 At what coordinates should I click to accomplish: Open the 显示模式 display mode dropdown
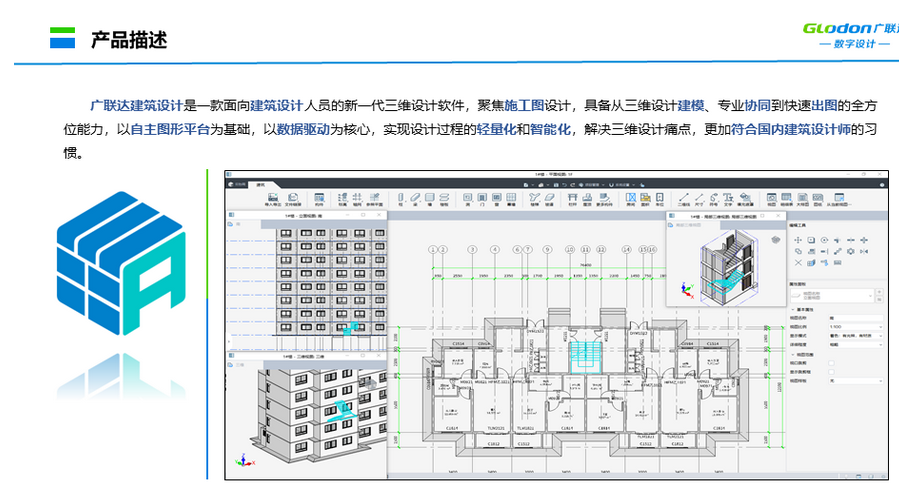pos(856,335)
